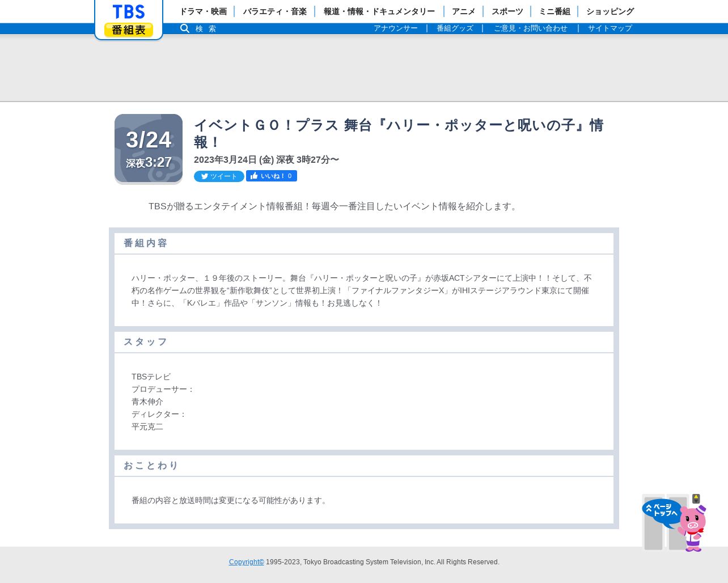The image size is (728, 583).
Task: Click the プロデューサー： label
Action: (163, 389)
